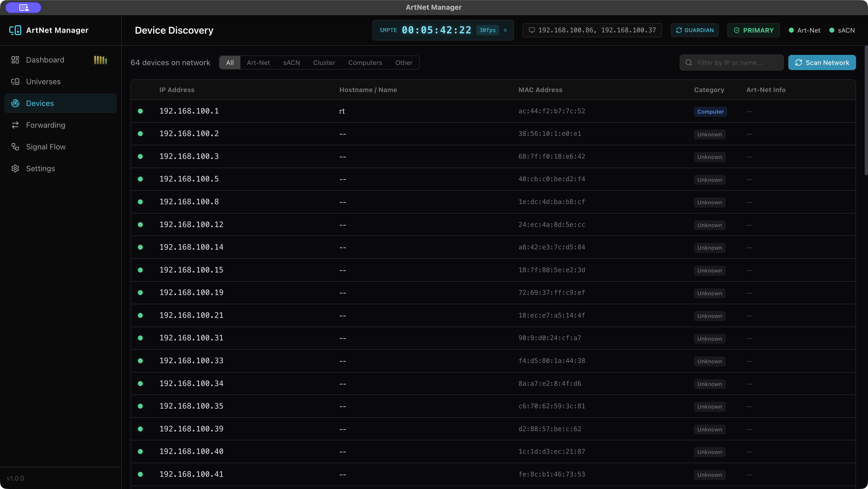Click the 192.168.100.86, 192.168.100.37 interface box
The height and width of the screenshot is (489, 868).
click(592, 30)
